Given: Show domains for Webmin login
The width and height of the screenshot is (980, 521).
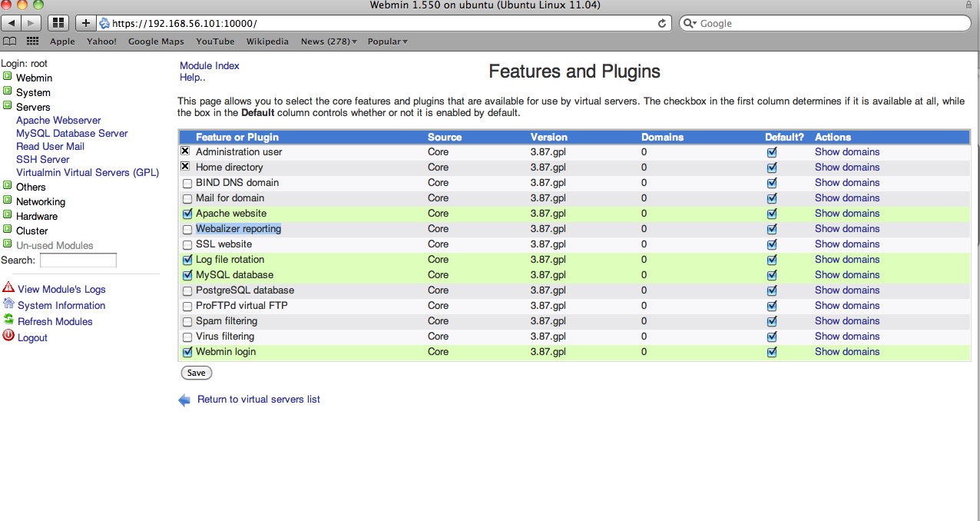Looking at the screenshot, I should pyautogui.click(x=847, y=352).
